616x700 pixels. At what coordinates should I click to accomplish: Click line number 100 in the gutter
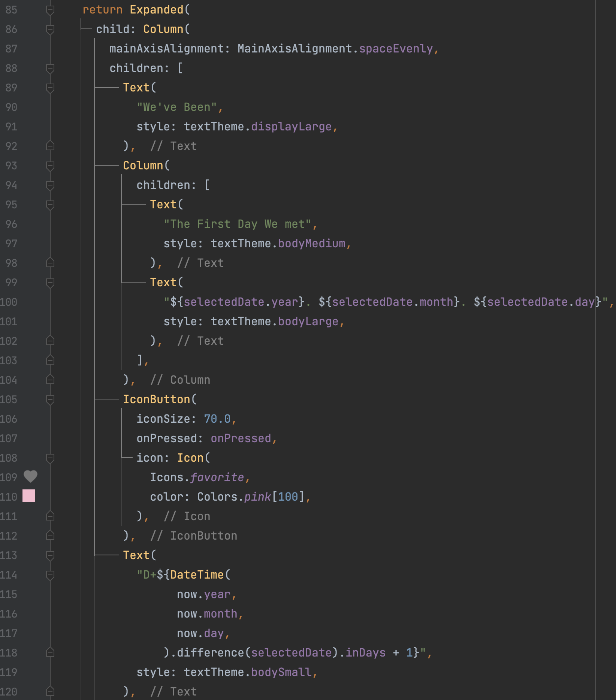coord(9,302)
